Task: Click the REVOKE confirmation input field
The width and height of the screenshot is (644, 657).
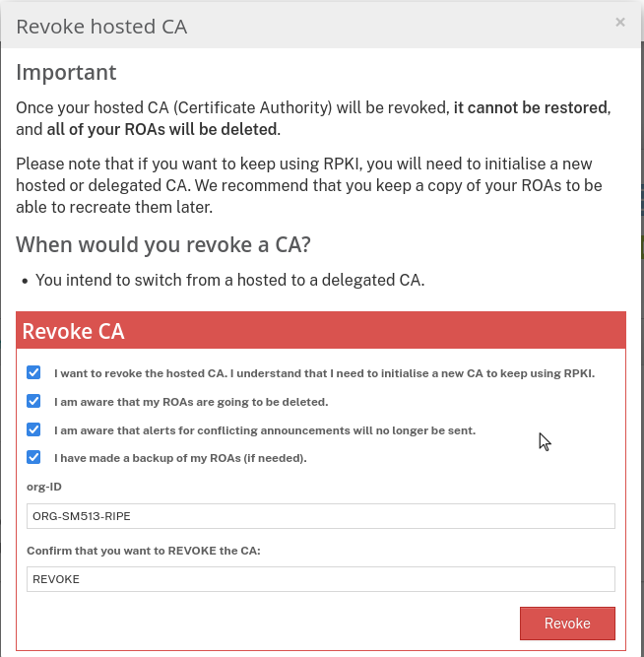Action: [x=320, y=579]
